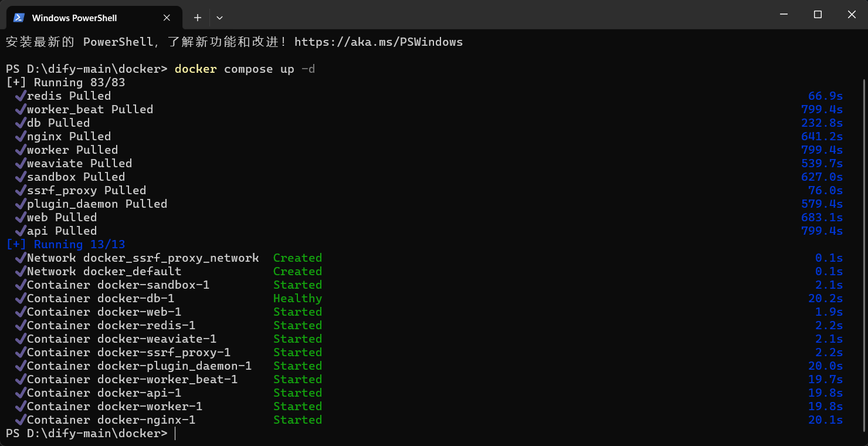
Task: Open a new terminal tab
Action: pos(198,18)
